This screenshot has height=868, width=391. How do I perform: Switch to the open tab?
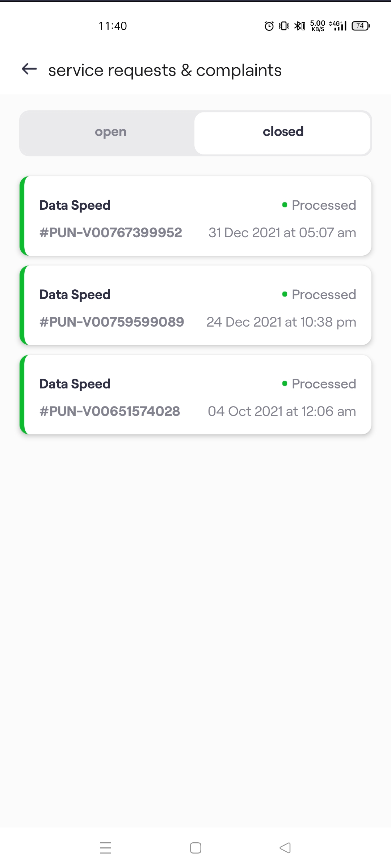pyautogui.click(x=110, y=132)
